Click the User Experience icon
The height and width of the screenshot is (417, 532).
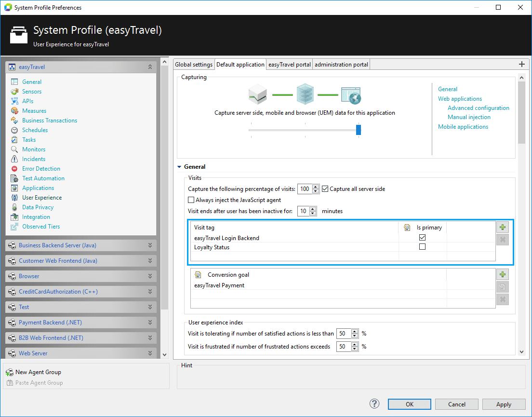pyautogui.click(x=14, y=198)
